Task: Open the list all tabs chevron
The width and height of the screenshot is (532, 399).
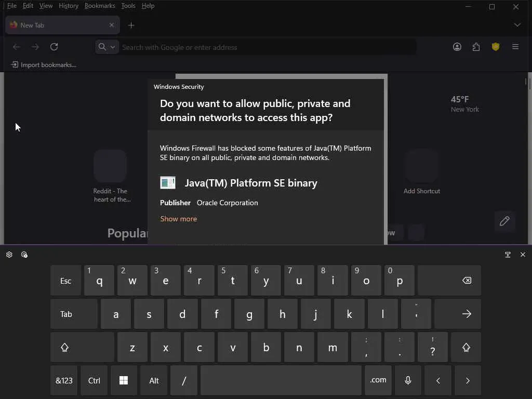Action: [x=517, y=25]
